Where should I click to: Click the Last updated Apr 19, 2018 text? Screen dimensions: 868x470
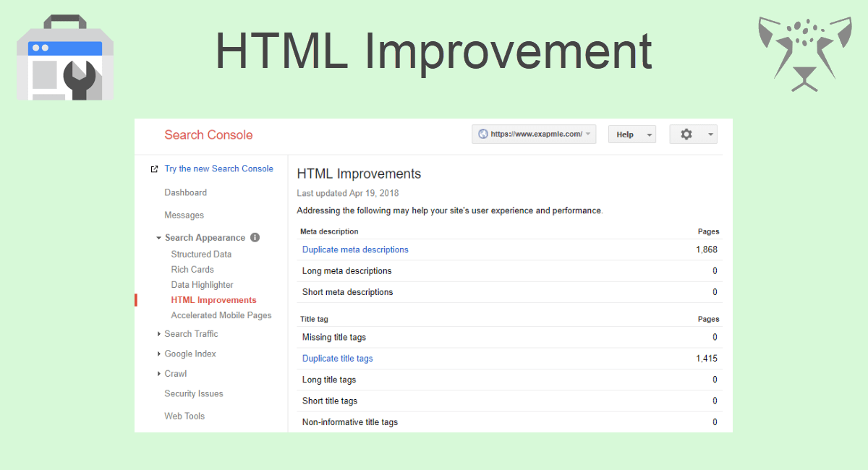(x=348, y=193)
